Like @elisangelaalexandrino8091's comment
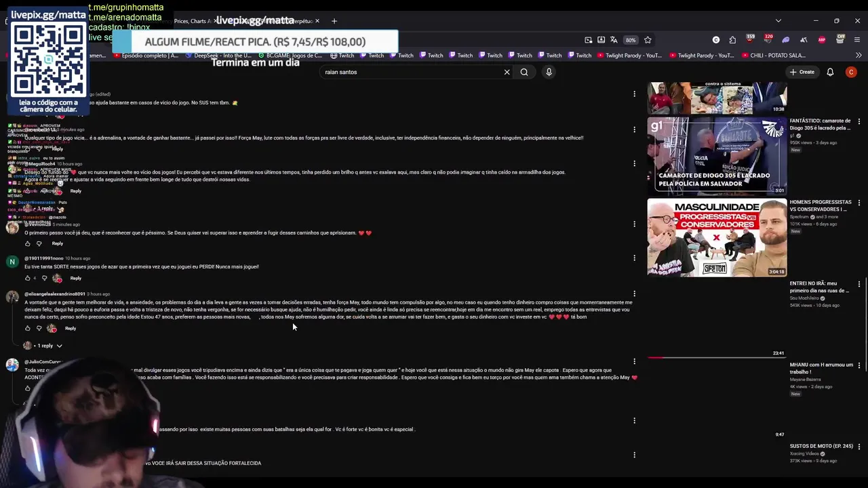Image resolution: width=868 pixels, height=488 pixels. pos(28,328)
